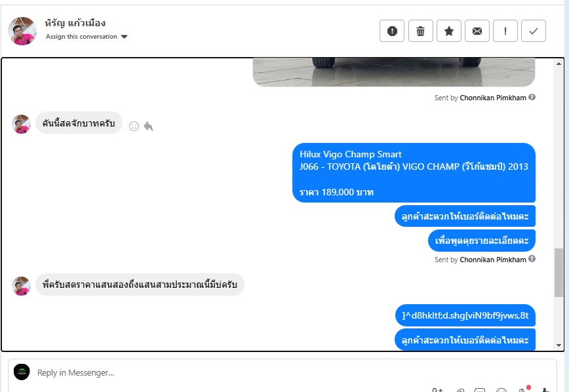Click the help icon beside the second Sent by Chonnikan Pimkham
The width and height of the screenshot is (569, 392).
pos(532,259)
